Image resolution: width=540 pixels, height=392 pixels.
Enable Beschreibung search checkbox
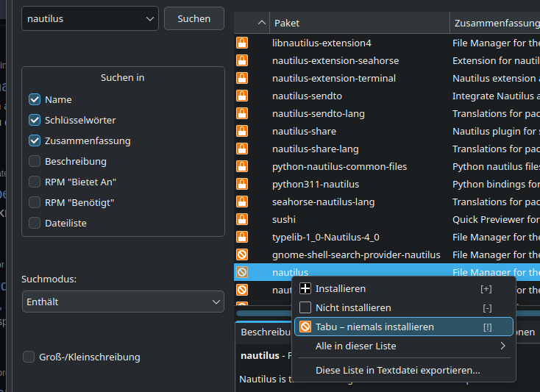click(x=35, y=161)
